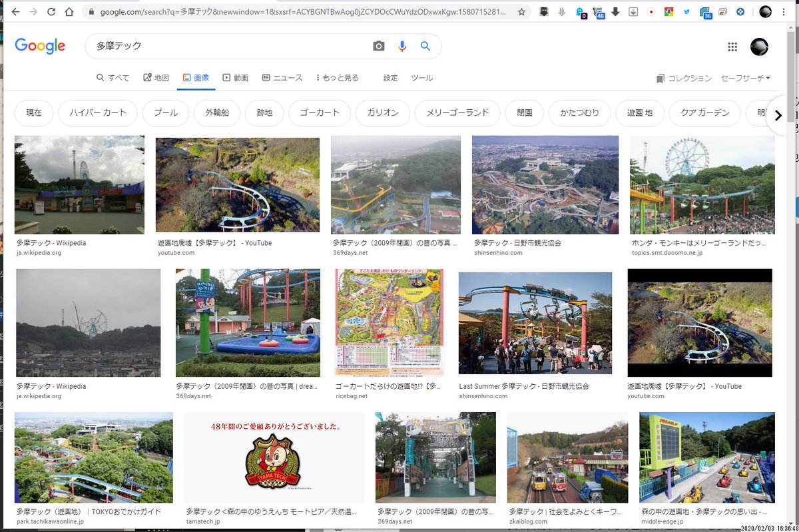Open ツール options
Screen dimensions: 799x532
tap(422, 78)
